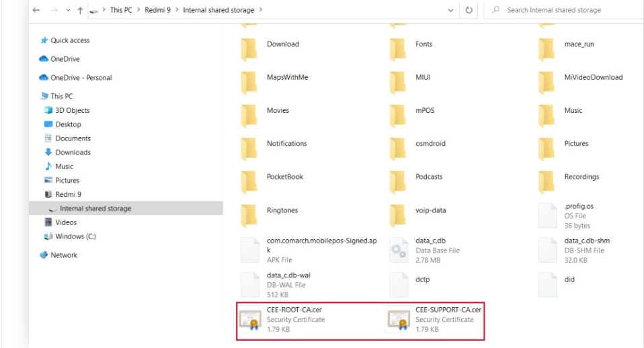Click the Music note icon in sidebar
644x348 pixels.
[x=48, y=166]
